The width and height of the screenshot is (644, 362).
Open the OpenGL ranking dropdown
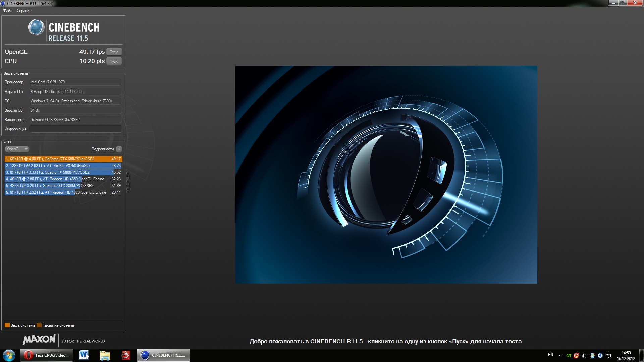(17, 149)
